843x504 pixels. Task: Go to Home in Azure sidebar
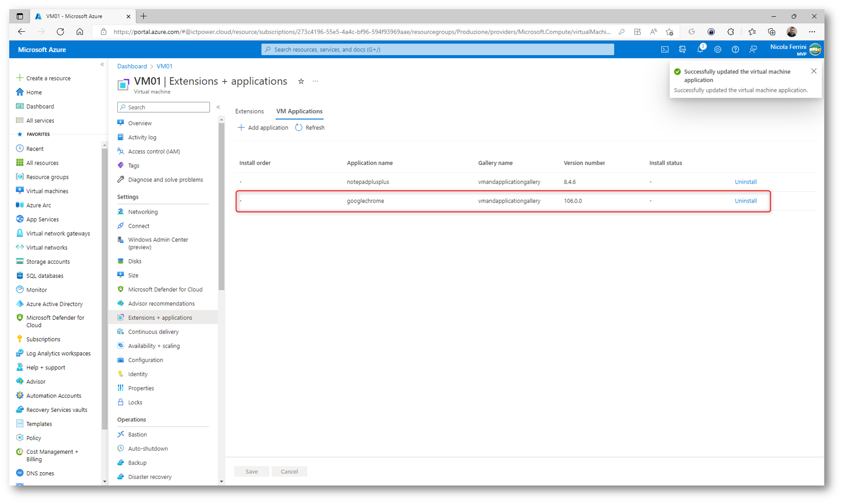[29, 93]
